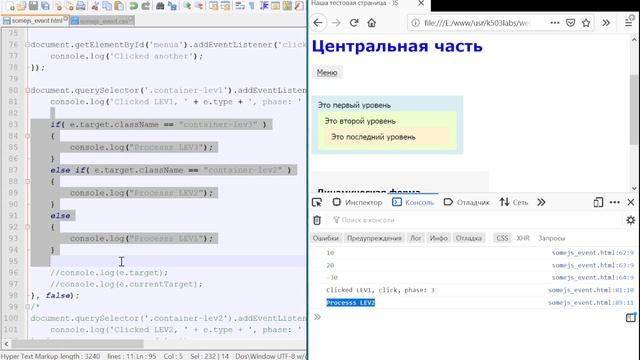This screenshot has width=640, height=360.
Task: Open source link somejs_event.html:62:9
Action: pyautogui.click(x=593, y=253)
